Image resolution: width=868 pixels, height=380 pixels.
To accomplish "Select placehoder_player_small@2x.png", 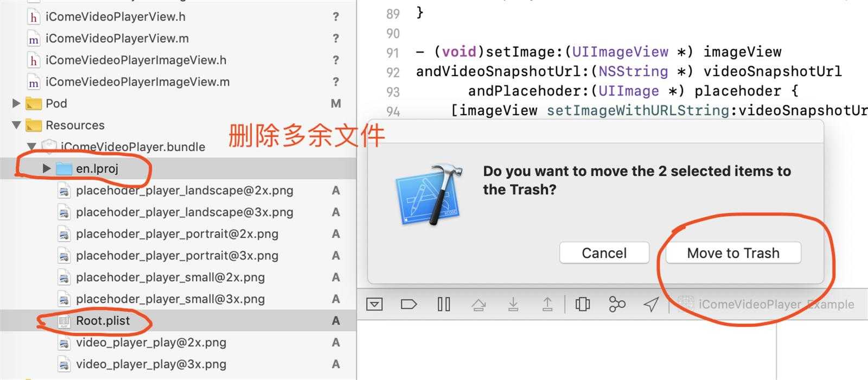I will tap(170, 277).
